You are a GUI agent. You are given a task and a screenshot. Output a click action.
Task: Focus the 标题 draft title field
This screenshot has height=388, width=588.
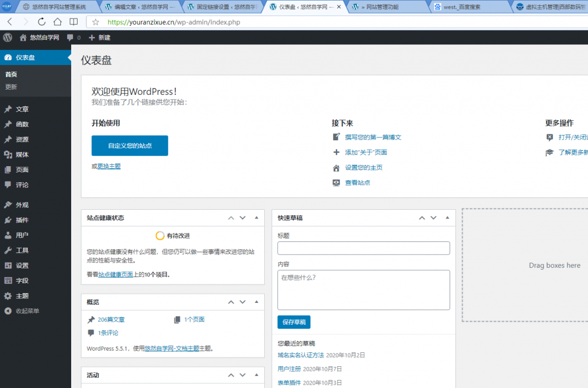(363, 248)
